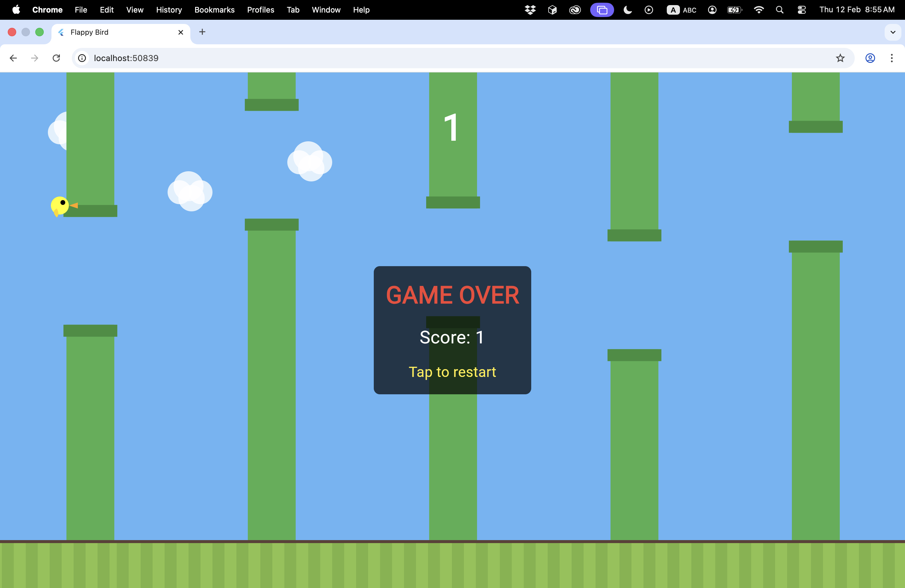The width and height of the screenshot is (905, 588).
Task: Open the Apple menu
Action: click(x=16, y=10)
